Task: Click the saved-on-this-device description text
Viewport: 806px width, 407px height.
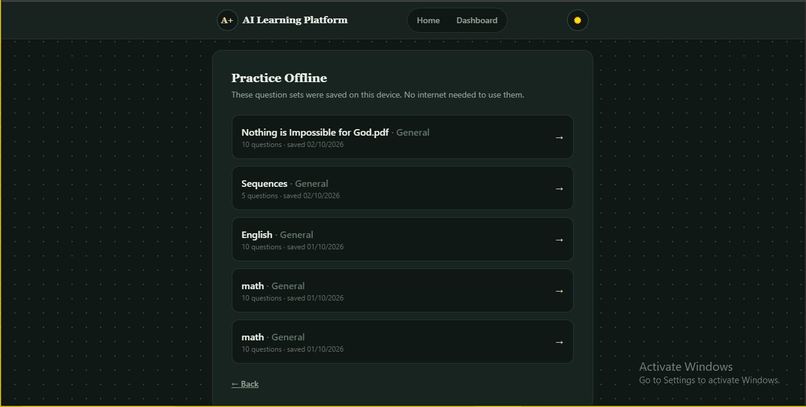Action: (378, 95)
